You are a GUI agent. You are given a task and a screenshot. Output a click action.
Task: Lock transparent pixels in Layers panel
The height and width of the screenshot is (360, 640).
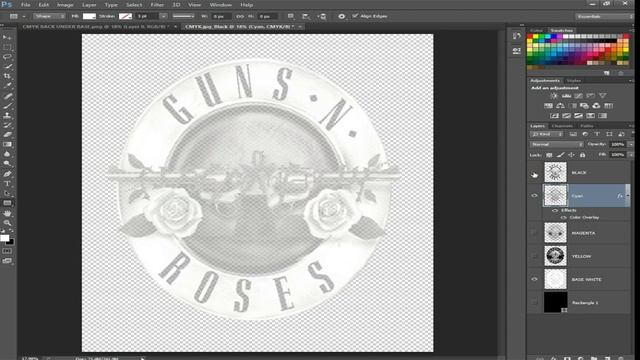tap(549, 155)
